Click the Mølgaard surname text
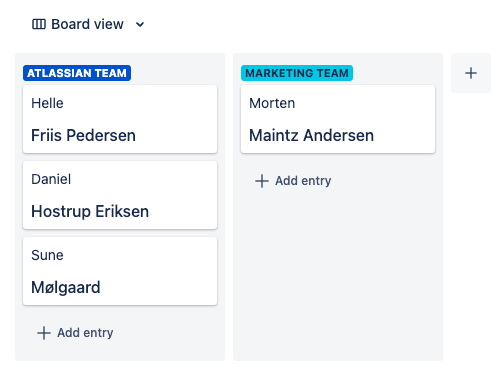The image size is (504, 376). (66, 287)
